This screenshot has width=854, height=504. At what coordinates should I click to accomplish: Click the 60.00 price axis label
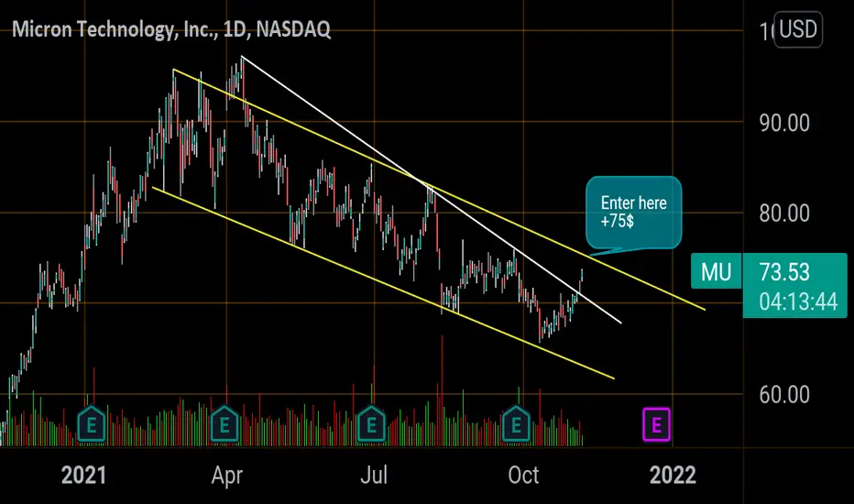click(x=784, y=394)
